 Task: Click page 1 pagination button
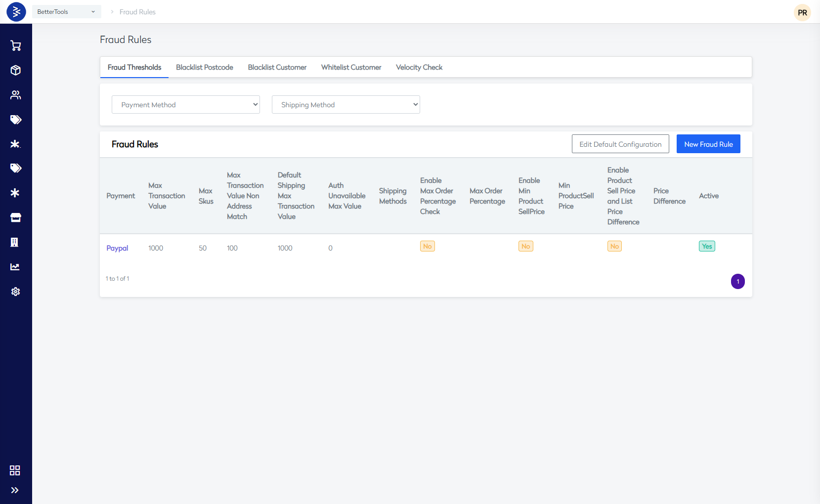[738, 282]
